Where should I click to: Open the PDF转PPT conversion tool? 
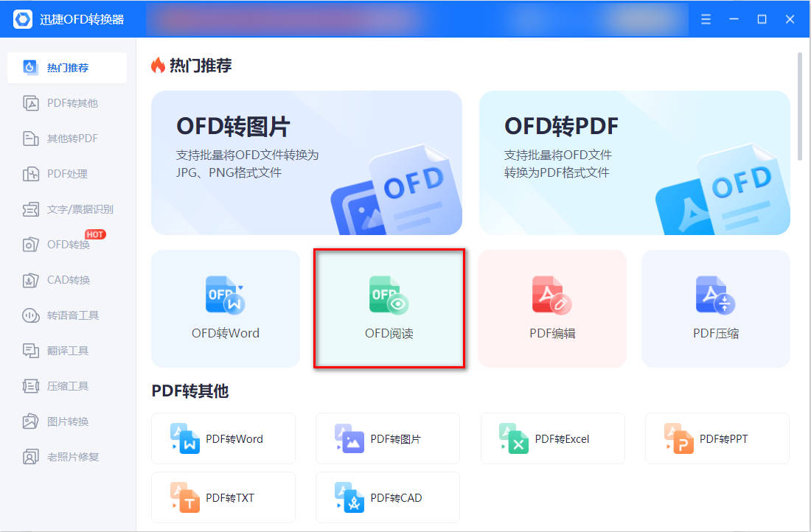coord(717,438)
